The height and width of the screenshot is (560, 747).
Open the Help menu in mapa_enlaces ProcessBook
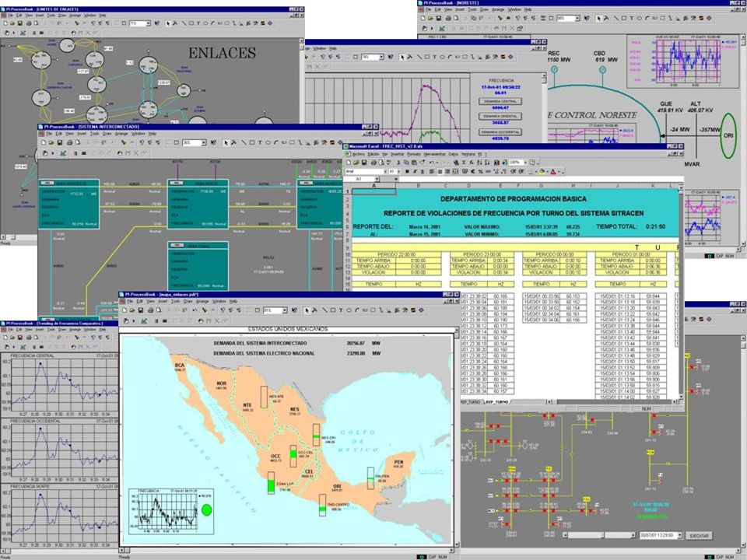233,302
